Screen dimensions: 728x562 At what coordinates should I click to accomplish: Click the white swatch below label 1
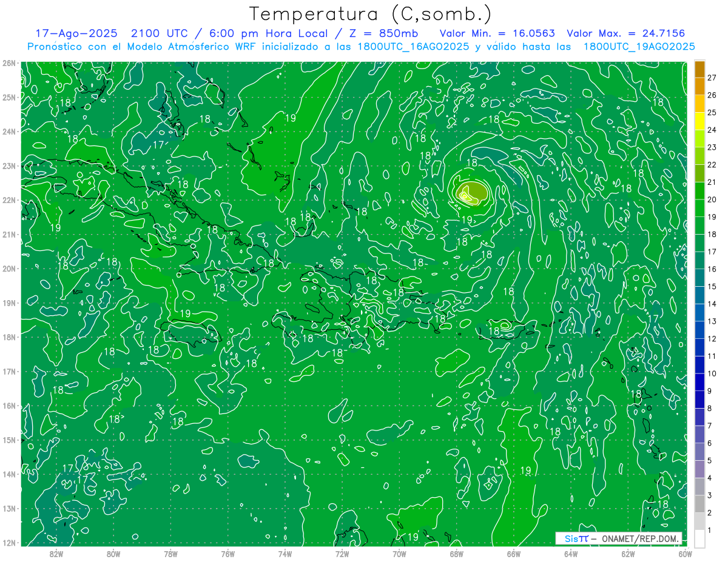(x=699, y=538)
